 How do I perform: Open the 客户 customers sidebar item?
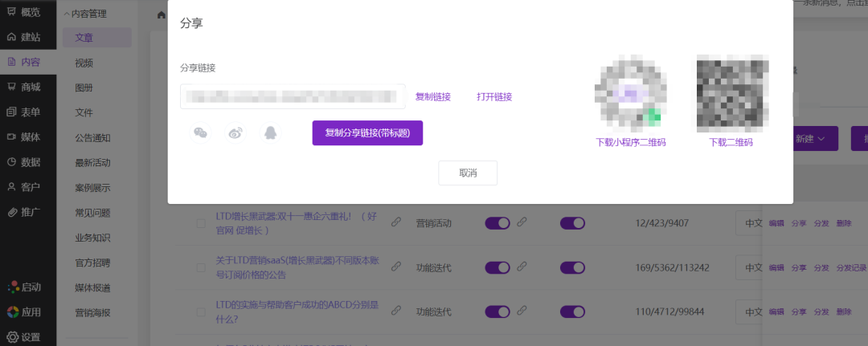click(23, 187)
